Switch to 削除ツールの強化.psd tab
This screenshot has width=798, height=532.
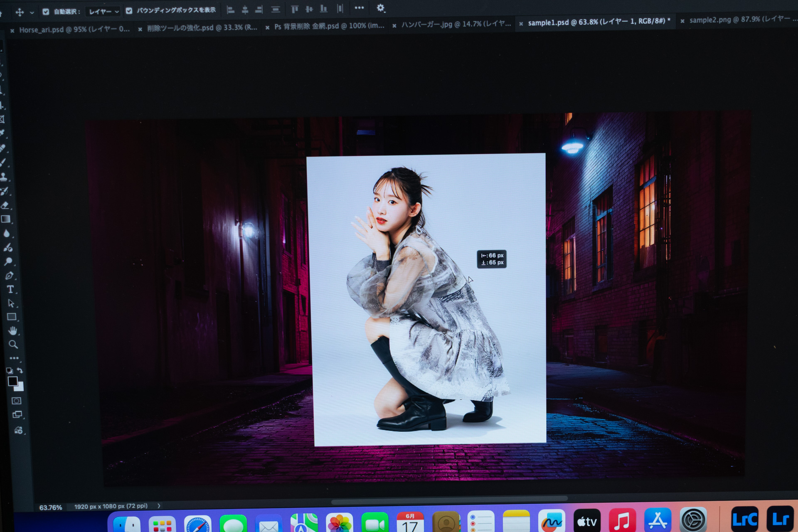[202, 28]
